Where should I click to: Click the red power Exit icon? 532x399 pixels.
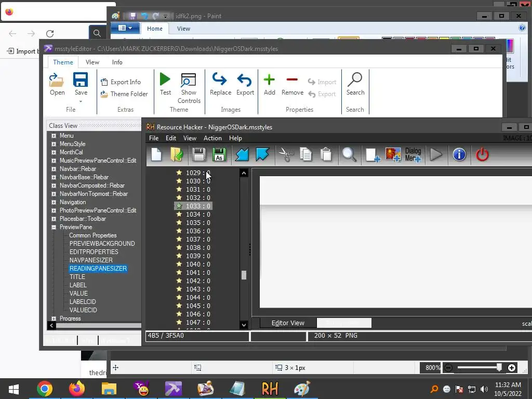pos(482,155)
